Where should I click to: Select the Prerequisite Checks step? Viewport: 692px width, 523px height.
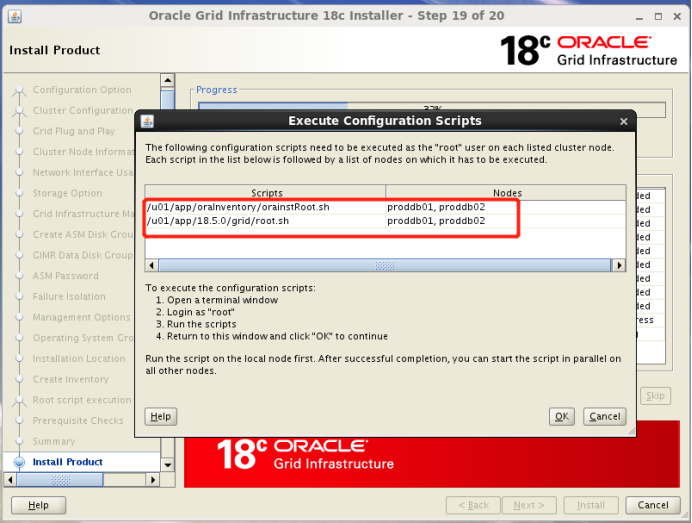pos(78,421)
